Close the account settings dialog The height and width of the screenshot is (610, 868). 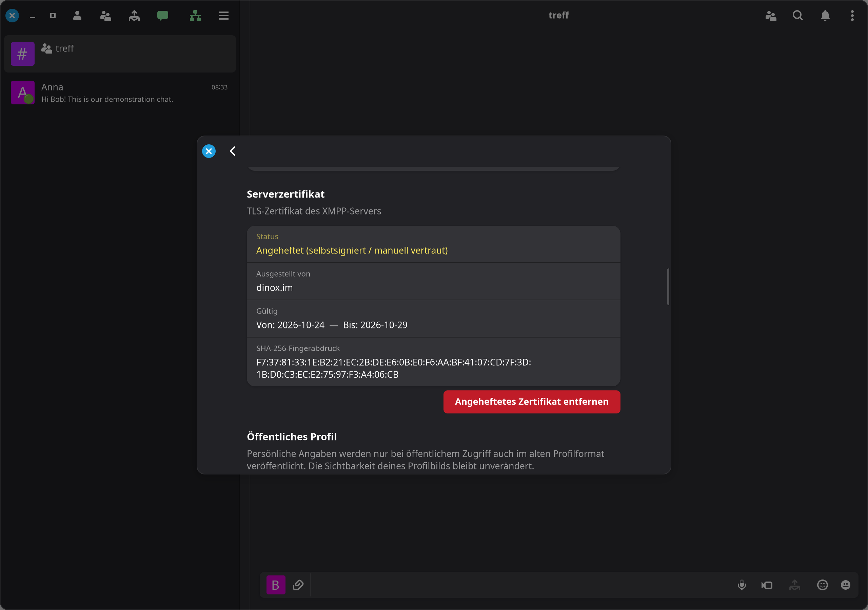tap(209, 151)
